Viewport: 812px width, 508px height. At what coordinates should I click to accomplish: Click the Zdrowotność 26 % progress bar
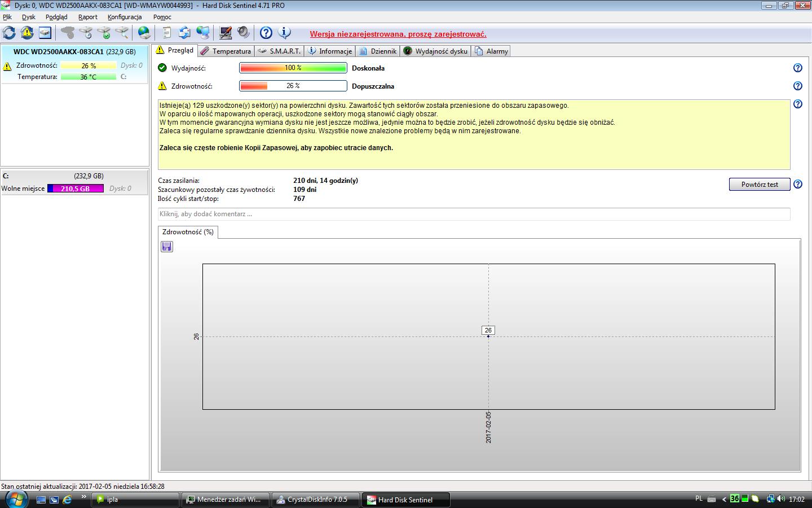pyautogui.click(x=293, y=86)
